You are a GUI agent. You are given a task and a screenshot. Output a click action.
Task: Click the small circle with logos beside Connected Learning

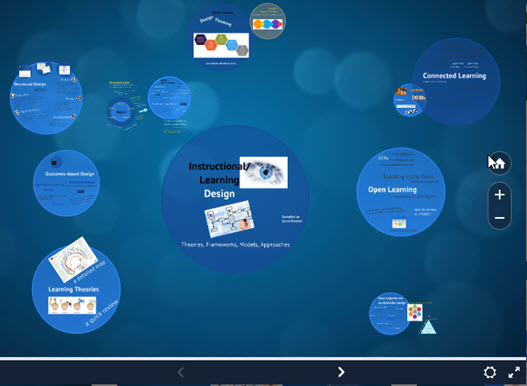point(409,100)
